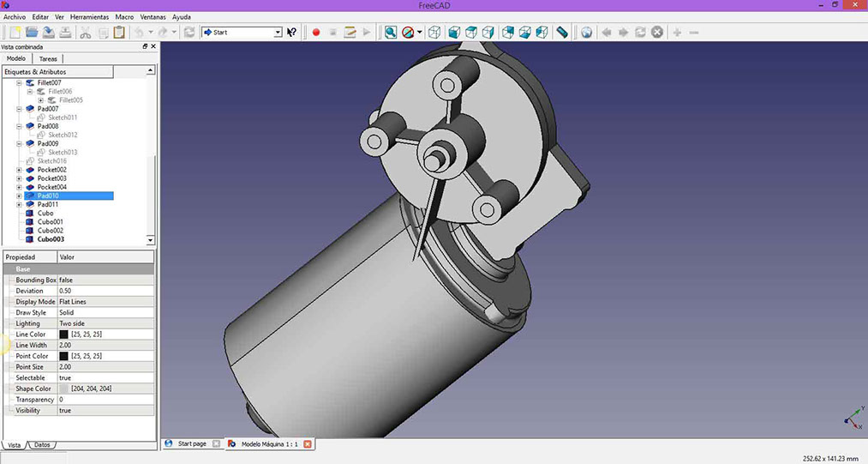Image resolution: width=868 pixels, height=464 pixels.
Task: Click the open file folder icon
Action: tap(32, 32)
